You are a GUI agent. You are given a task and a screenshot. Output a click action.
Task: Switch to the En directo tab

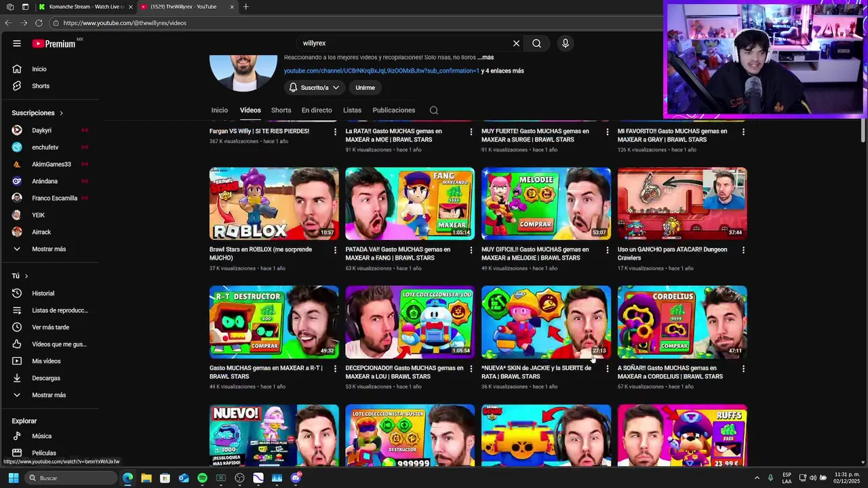pyautogui.click(x=317, y=110)
